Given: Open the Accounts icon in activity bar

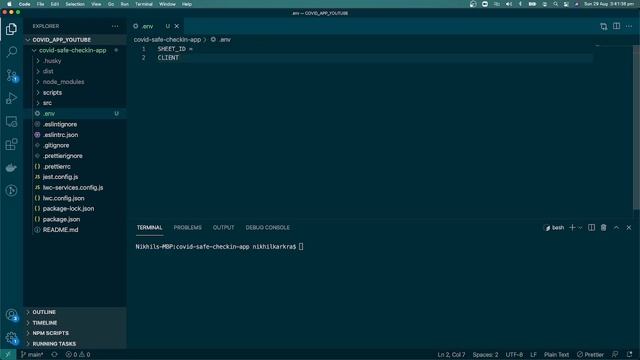Looking at the screenshot, I should coord(11,315).
